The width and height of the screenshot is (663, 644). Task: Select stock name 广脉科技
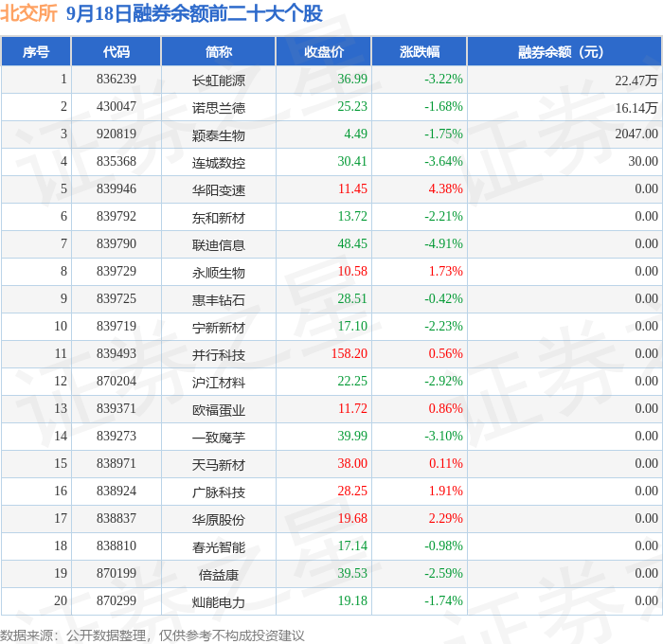click(x=219, y=492)
